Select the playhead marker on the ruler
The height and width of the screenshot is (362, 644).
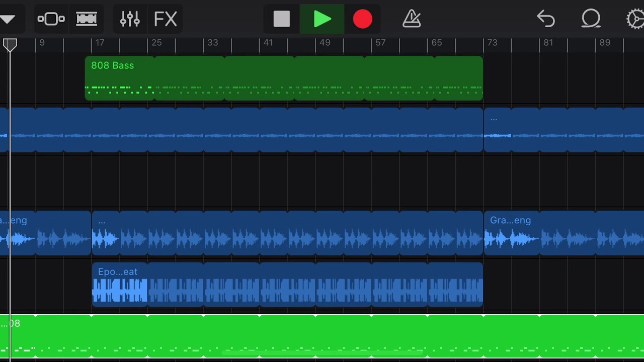click(10, 45)
